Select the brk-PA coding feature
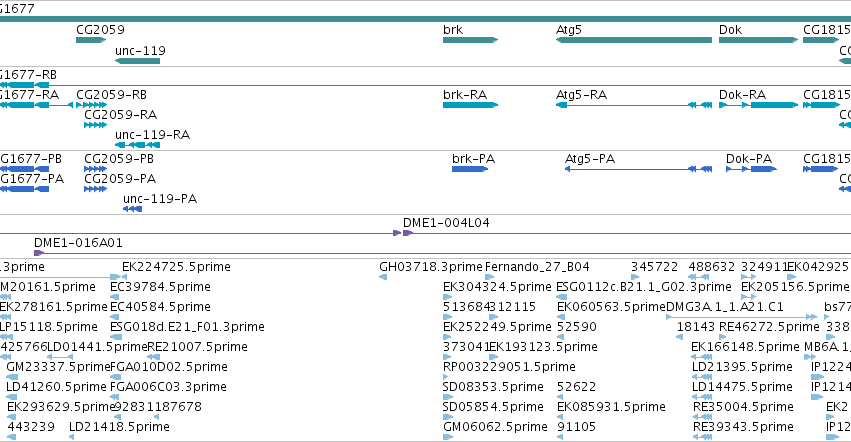The image size is (851, 442). click(x=470, y=169)
